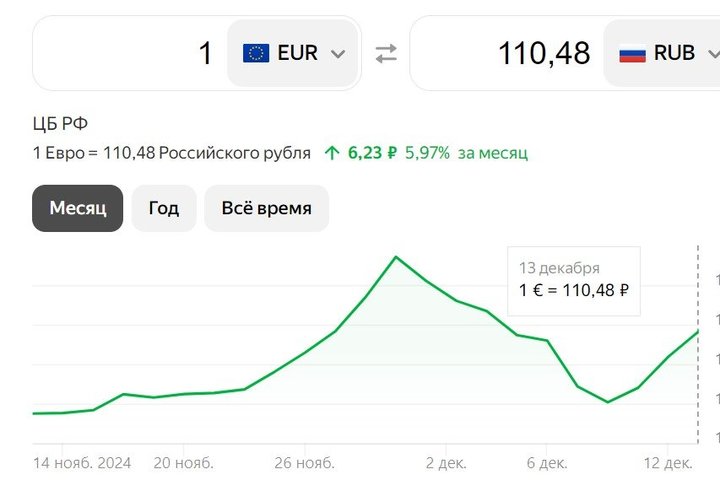This screenshot has height=480, width=720.
Task: Click the ЦБ РФ source label
Action: pos(60,124)
